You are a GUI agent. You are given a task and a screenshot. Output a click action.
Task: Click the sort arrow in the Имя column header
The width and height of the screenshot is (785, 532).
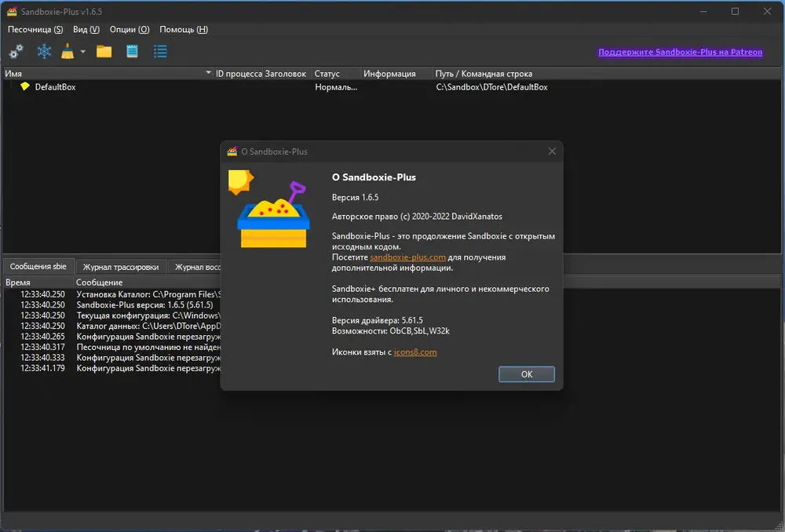coord(208,73)
